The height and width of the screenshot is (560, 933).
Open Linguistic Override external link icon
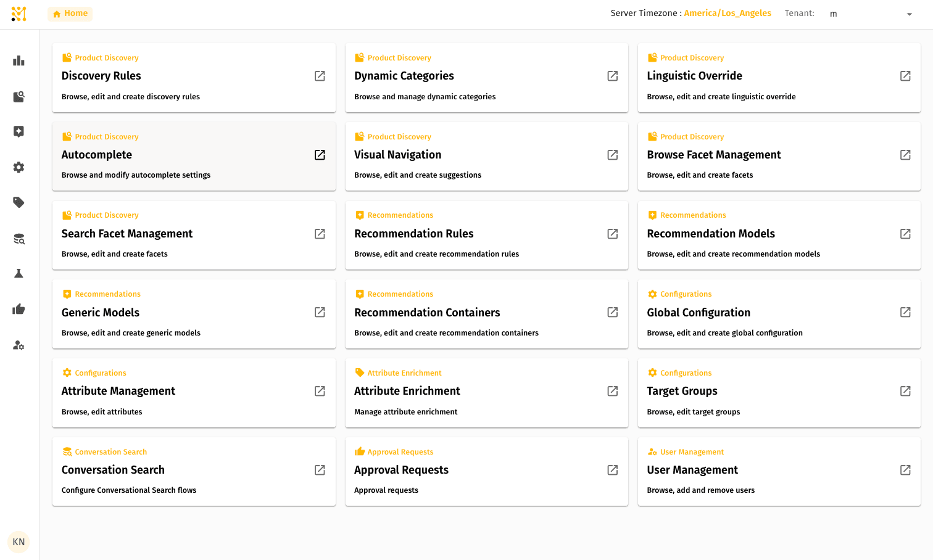pos(905,76)
